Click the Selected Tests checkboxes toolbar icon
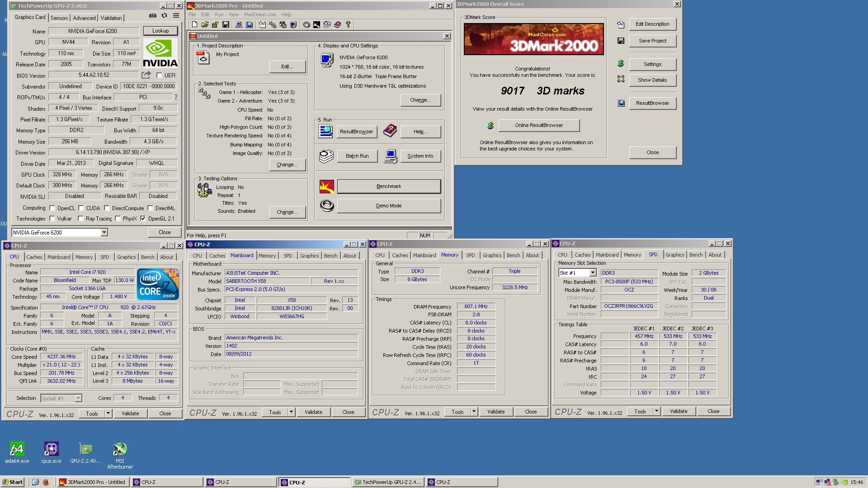The width and height of the screenshot is (868, 488). coord(273,25)
